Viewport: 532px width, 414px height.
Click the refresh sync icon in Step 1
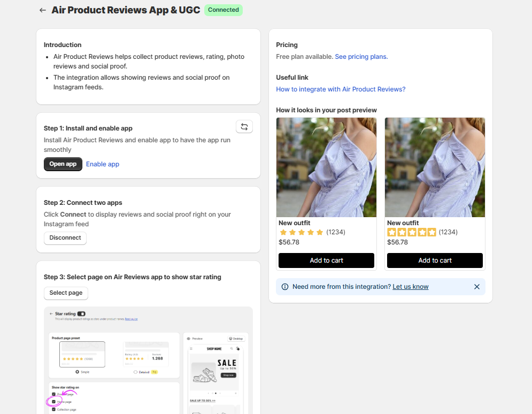click(244, 127)
